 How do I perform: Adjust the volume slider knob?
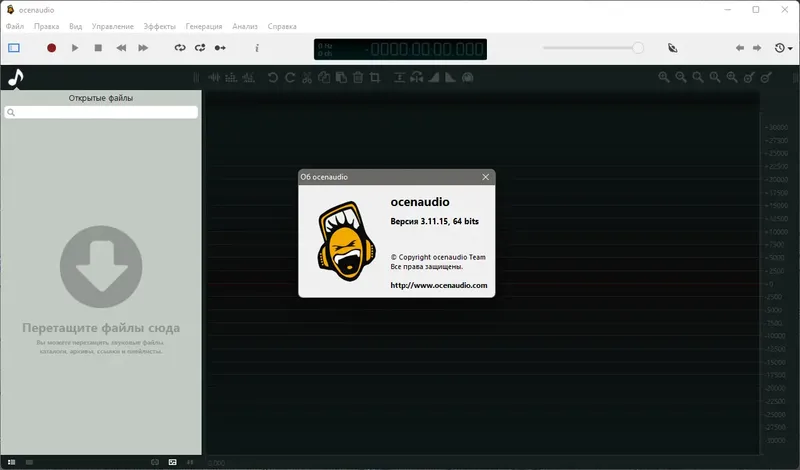638,48
